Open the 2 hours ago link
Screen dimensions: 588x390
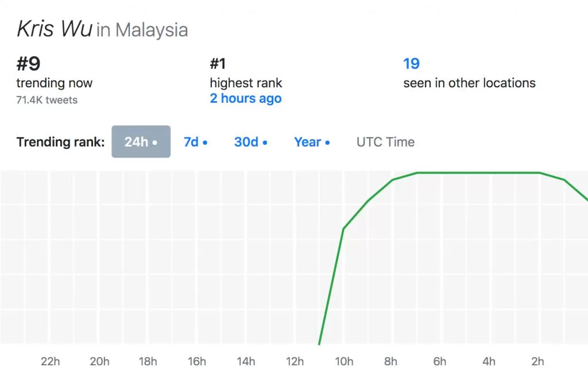pos(246,98)
